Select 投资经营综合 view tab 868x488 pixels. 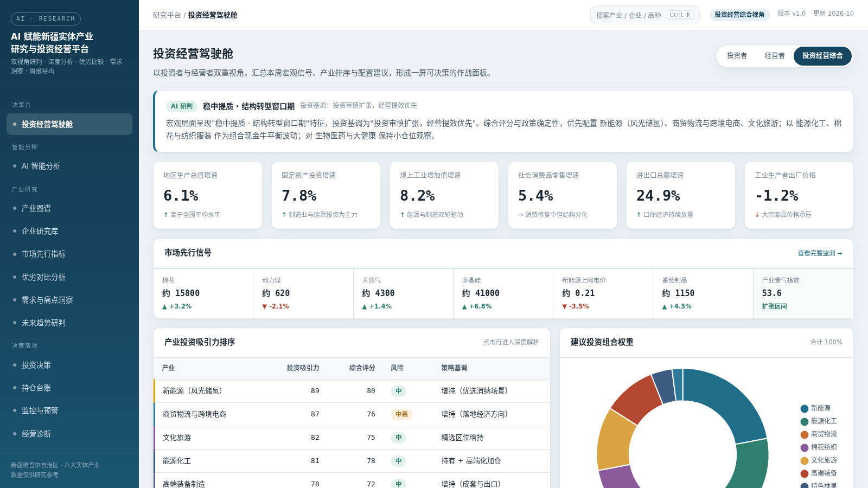(x=822, y=56)
